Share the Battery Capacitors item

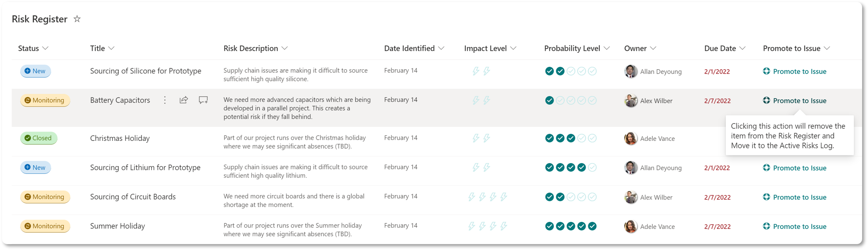184,100
